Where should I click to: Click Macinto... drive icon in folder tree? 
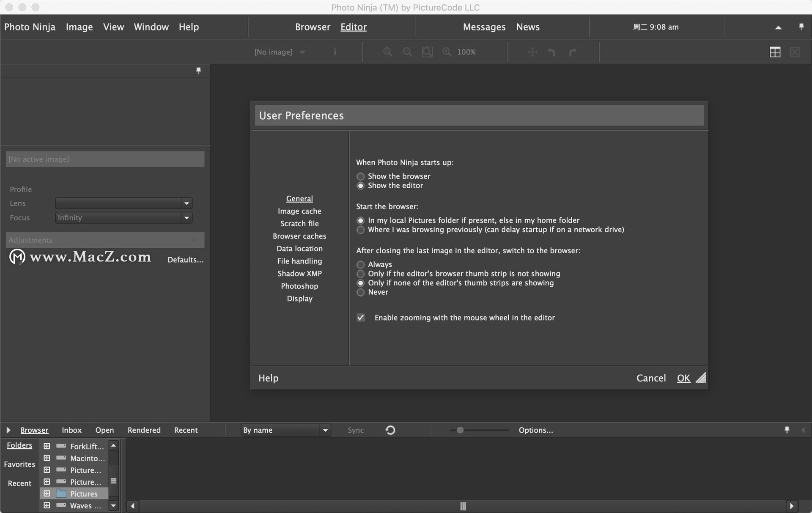[61, 458]
